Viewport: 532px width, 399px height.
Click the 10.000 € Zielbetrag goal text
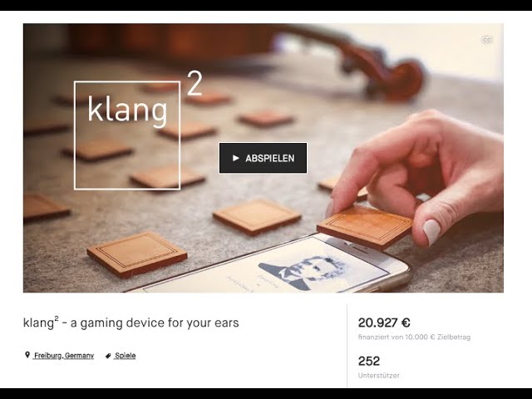[x=437, y=337]
